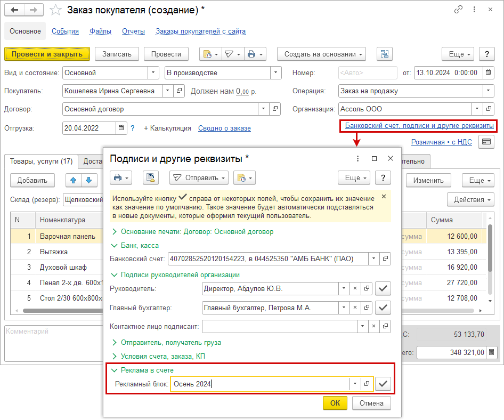Open the Рекламный блок item with open icon
The image size is (504, 420).
coord(367,384)
